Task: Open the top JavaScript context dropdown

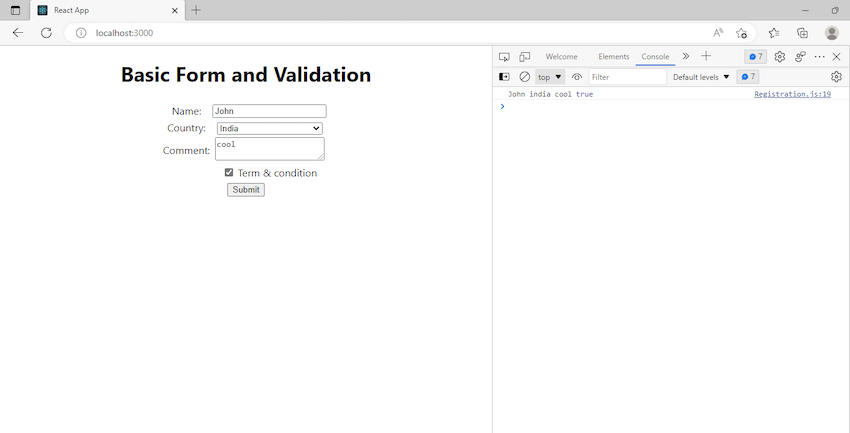Action: pos(550,77)
